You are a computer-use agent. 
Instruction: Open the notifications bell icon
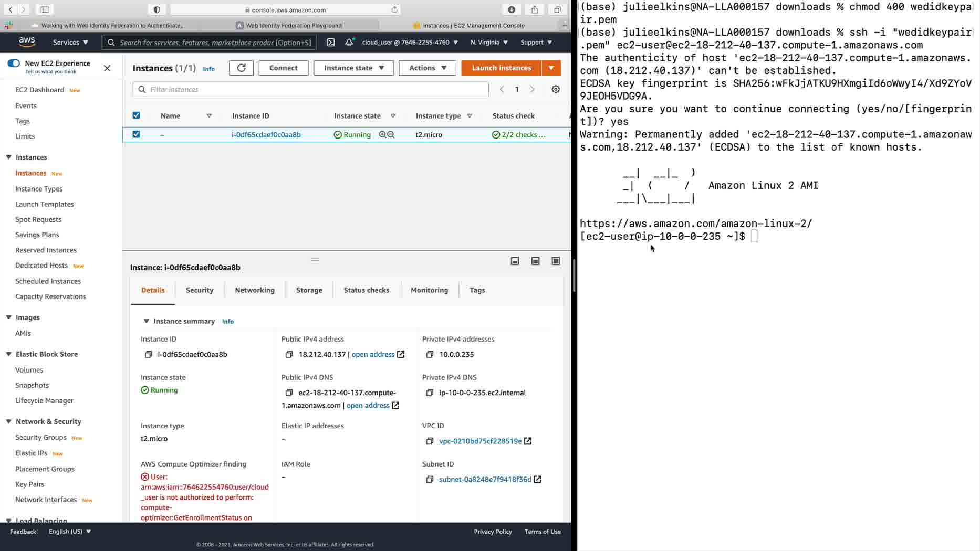349,42
